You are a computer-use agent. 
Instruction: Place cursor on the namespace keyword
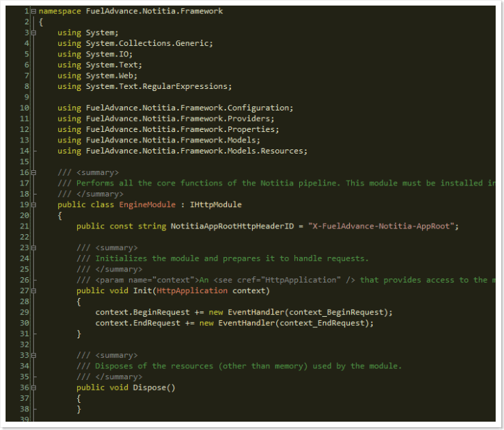pos(60,12)
